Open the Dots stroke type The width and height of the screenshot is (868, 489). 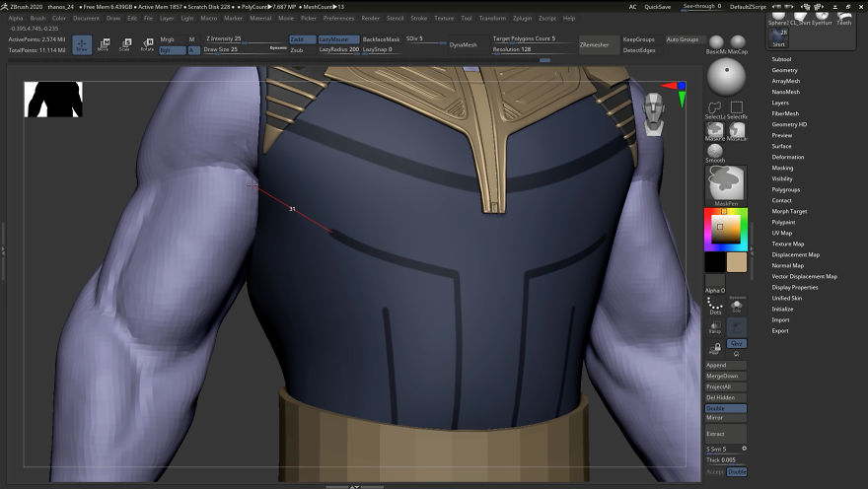point(715,306)
